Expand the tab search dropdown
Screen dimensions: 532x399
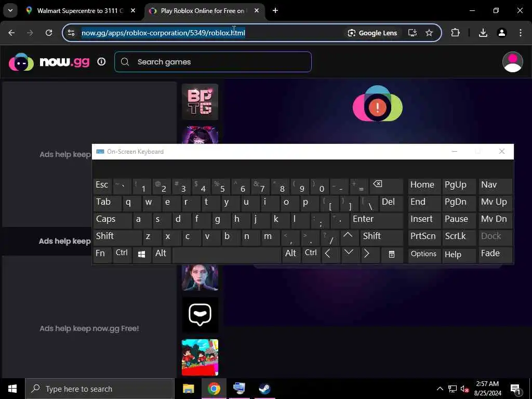10,10
